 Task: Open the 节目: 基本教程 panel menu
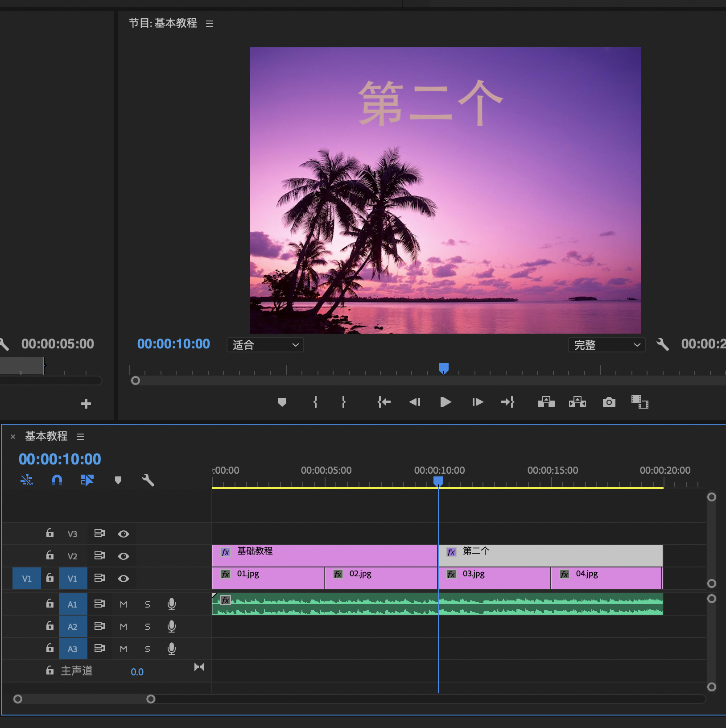(x=210, y=24)
